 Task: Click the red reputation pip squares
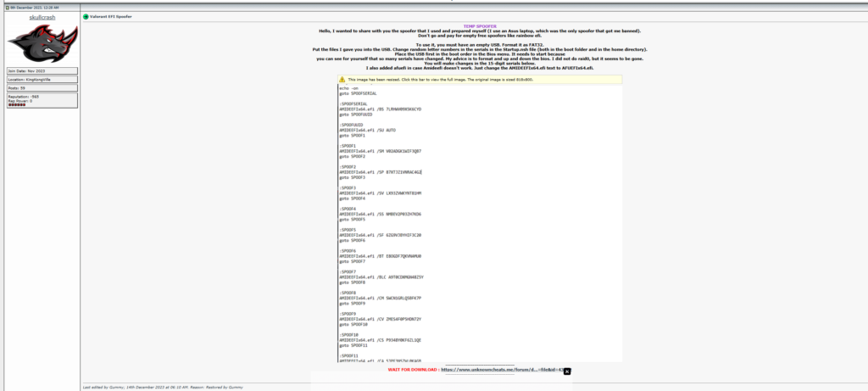[x=17, y=104]
